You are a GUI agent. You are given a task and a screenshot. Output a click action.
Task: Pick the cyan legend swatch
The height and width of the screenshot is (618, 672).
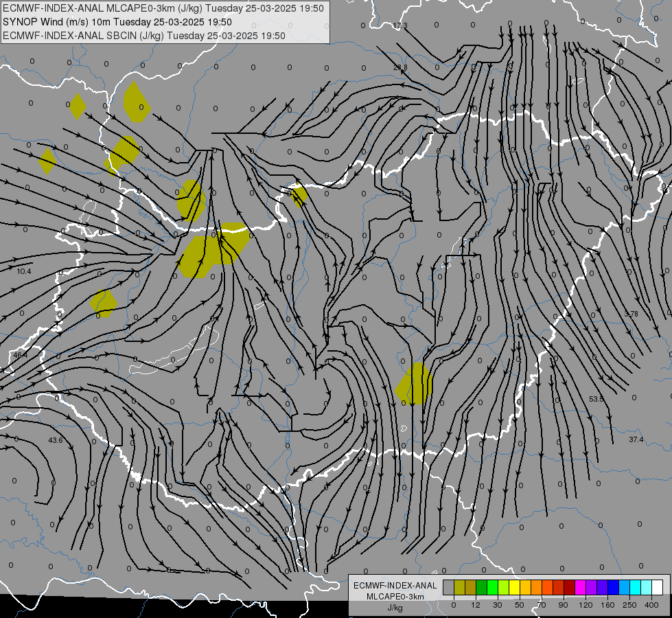[x=636, y=587]
